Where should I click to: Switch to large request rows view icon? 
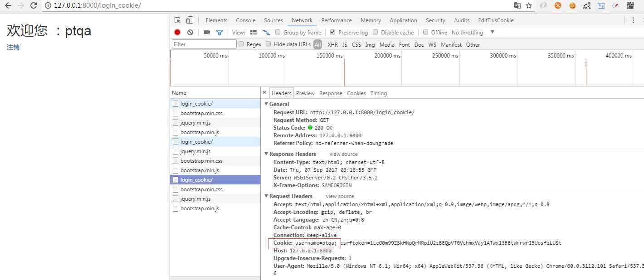(x=254, y=32)
